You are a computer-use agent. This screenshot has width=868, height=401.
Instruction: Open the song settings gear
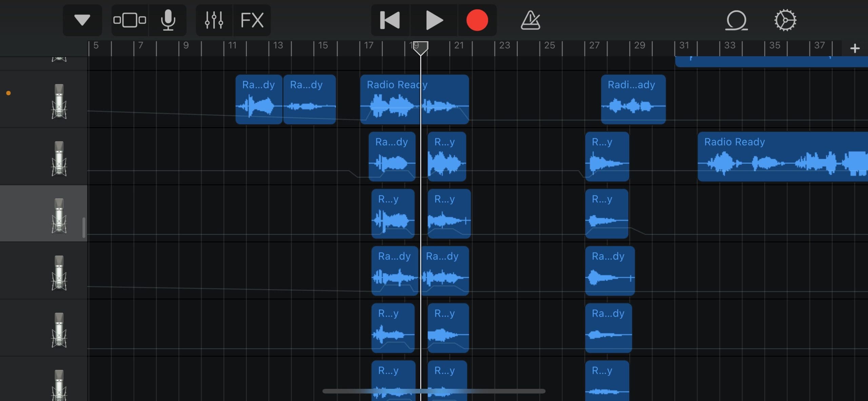[x=785, y=20]
